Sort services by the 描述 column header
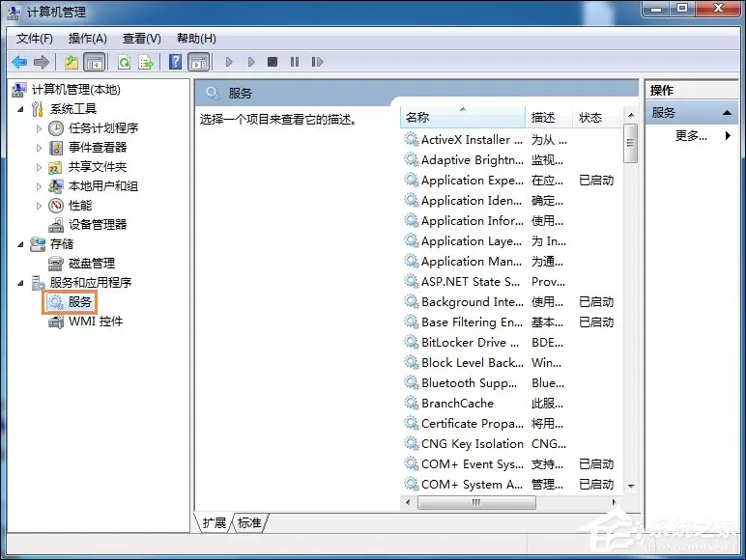The width and height of the screenshot is (746, 560). point(549,117)
